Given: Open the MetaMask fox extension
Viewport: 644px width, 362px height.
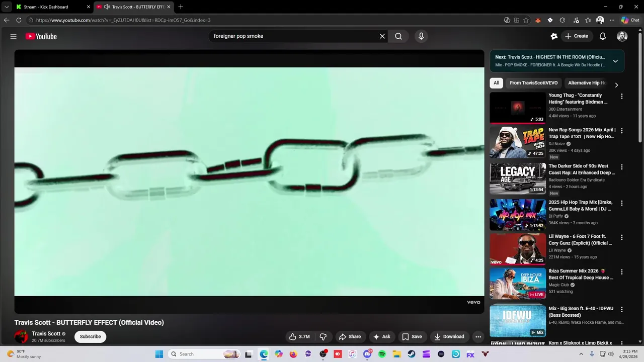Looking at the screenshot, I should [x=538, y=20].
